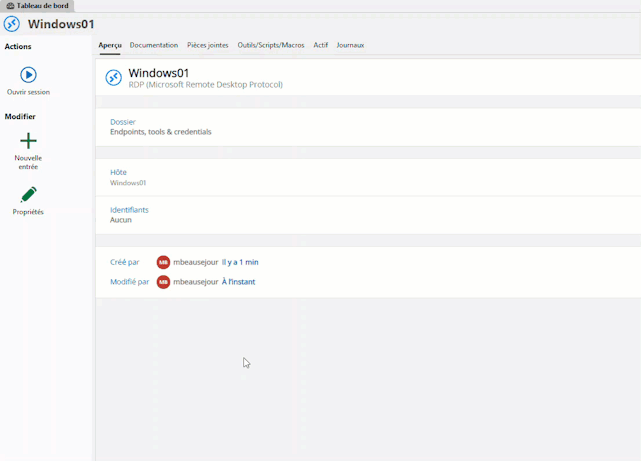641x461 pixels.
Task: Click the Aucun value under Identifiants
Action: (x=121, y=220)
